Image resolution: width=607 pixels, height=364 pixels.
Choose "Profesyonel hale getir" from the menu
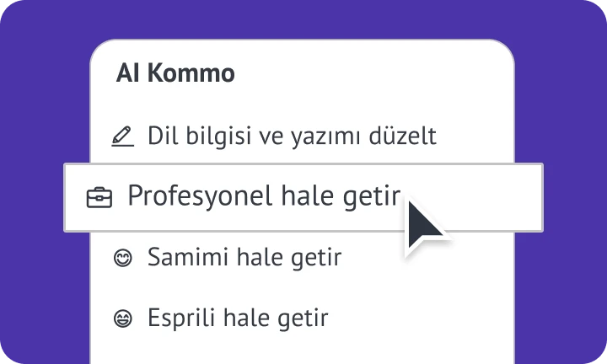click(263, 195)
